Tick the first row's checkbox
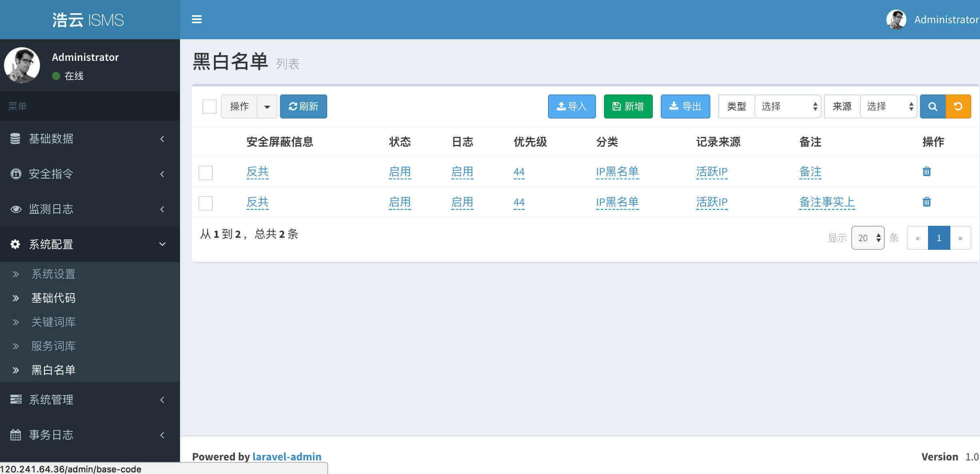 (x=206, y=173)
